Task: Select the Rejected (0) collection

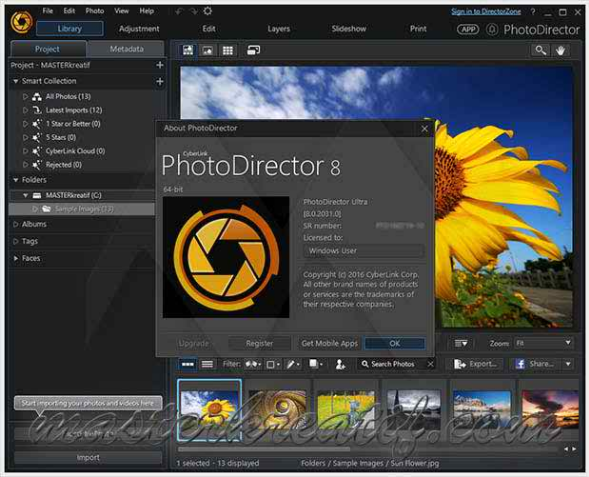Action: click(x=63, y=165)
